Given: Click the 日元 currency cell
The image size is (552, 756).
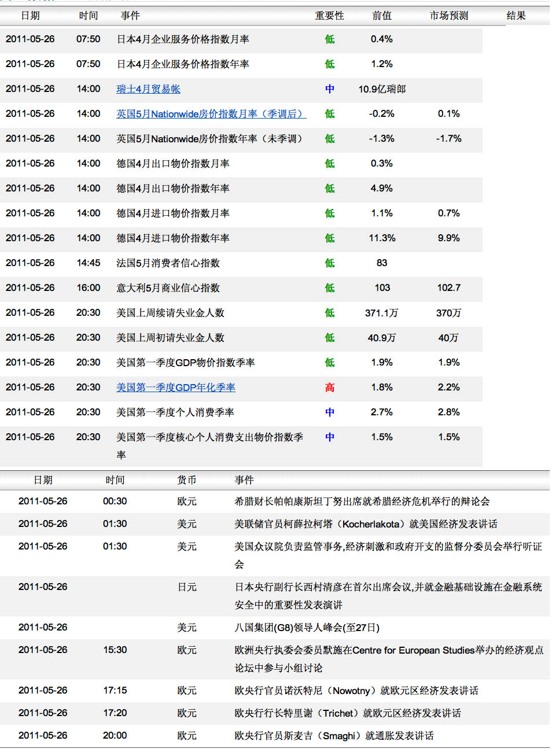Looking at the screenshot, I should [x=187, y=587].
